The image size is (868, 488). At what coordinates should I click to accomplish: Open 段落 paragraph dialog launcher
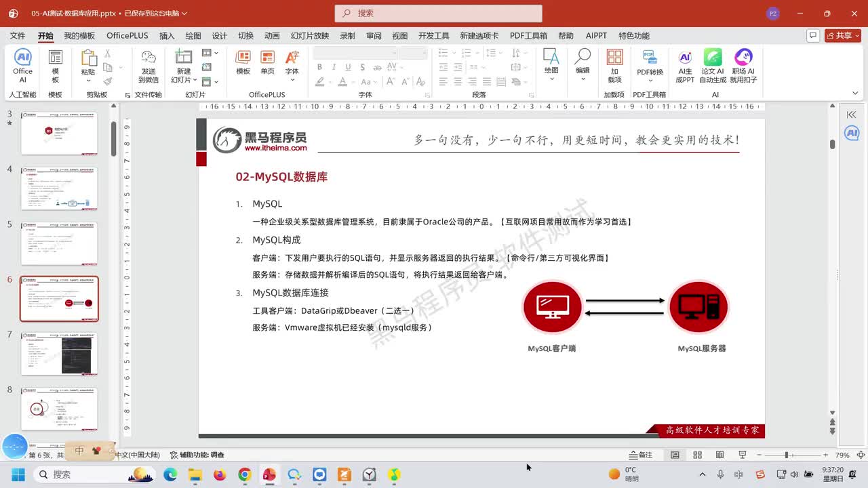pos(532,95)
